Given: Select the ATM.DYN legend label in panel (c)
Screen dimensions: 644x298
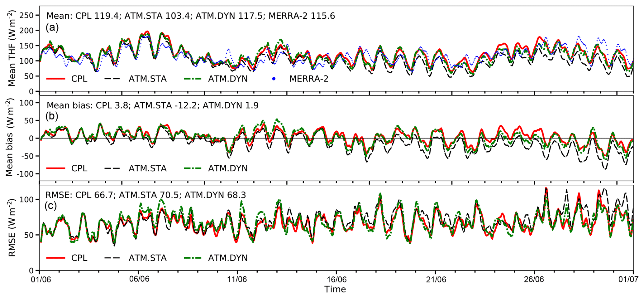Looking at the screenshot, I should tap(228, 258).
